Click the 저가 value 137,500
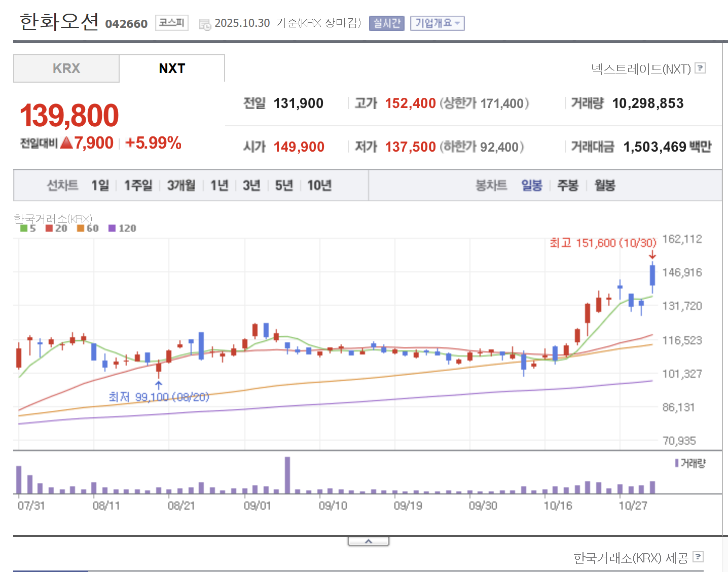This screenshot has height=572, width=728. pos(410,147)
